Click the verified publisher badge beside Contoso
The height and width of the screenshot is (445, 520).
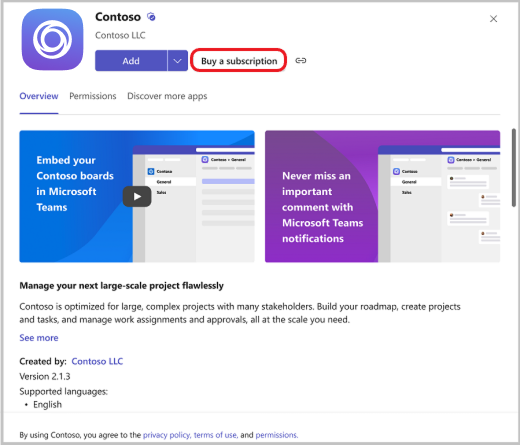pyautogui.click(x=151, y=17)
